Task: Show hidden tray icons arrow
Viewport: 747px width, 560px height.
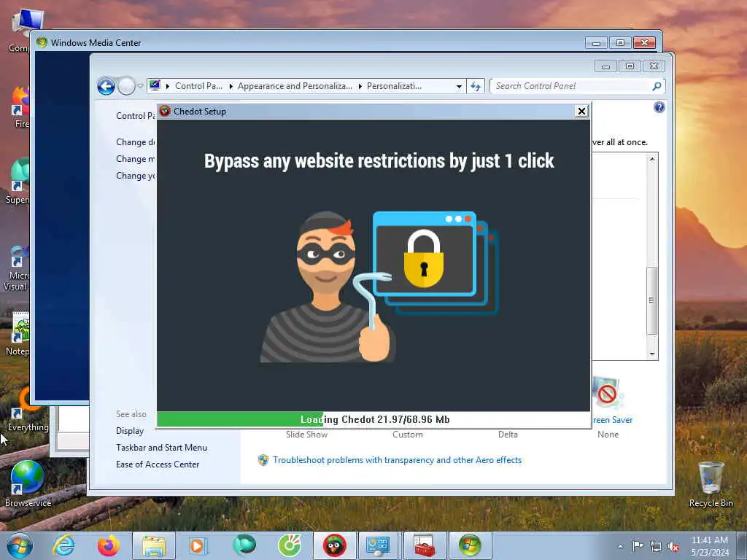Action: (x=620, y=546)
